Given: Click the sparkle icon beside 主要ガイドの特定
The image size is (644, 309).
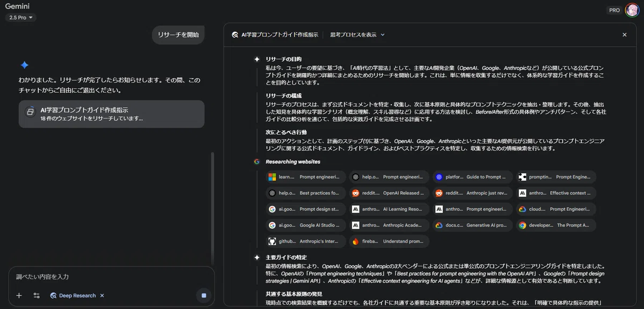Looking at the screenshot, I should 257,257.
